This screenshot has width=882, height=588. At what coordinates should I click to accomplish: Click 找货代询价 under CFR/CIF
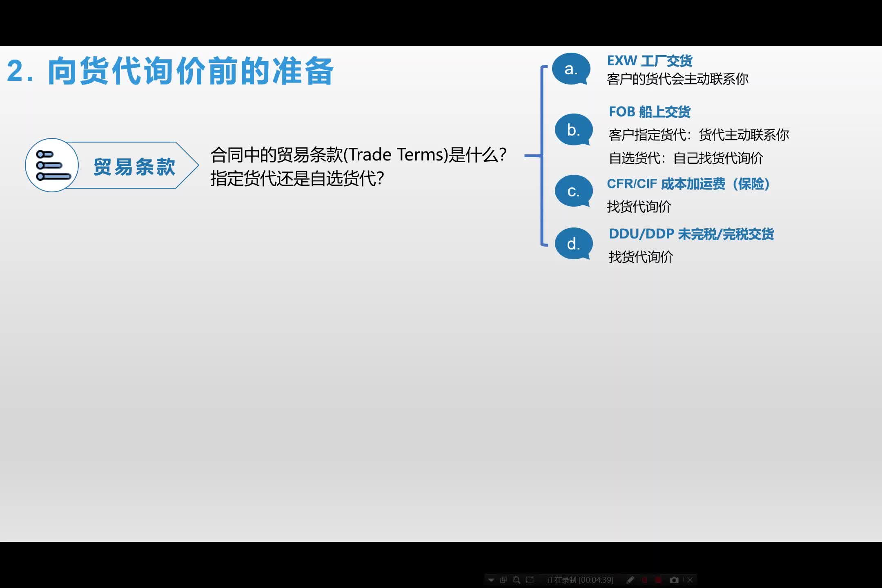point(639,207)
